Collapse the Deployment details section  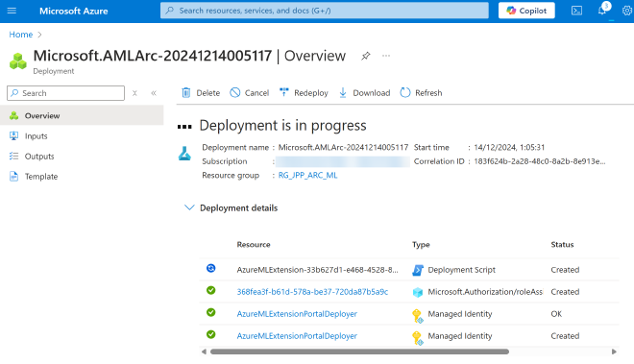coord(189,207)
